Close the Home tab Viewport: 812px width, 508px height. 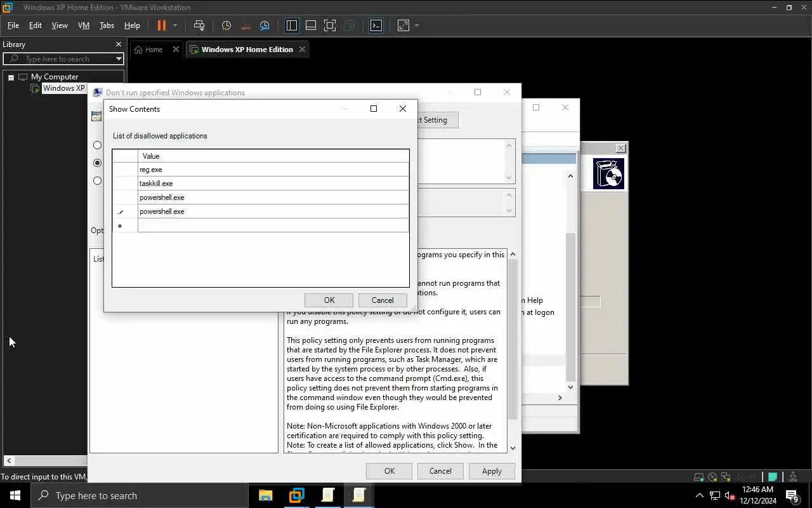(x=176, y=50)
